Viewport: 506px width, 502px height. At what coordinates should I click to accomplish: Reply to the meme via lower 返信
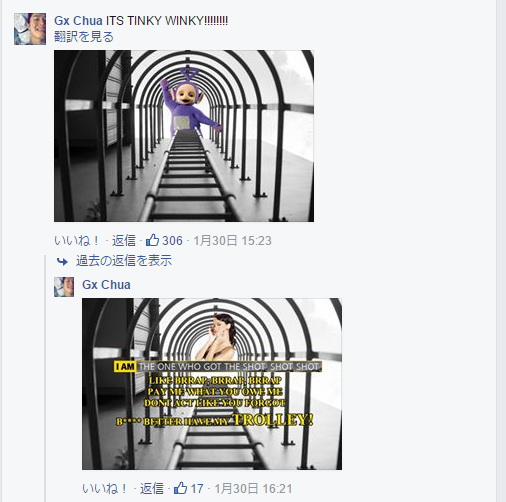[x=152, y=489]
